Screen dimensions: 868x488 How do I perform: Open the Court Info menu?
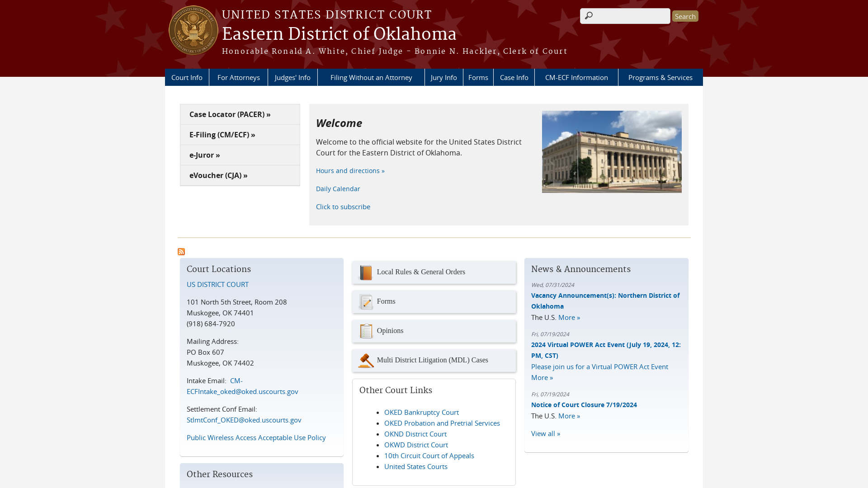coord(187,77)
